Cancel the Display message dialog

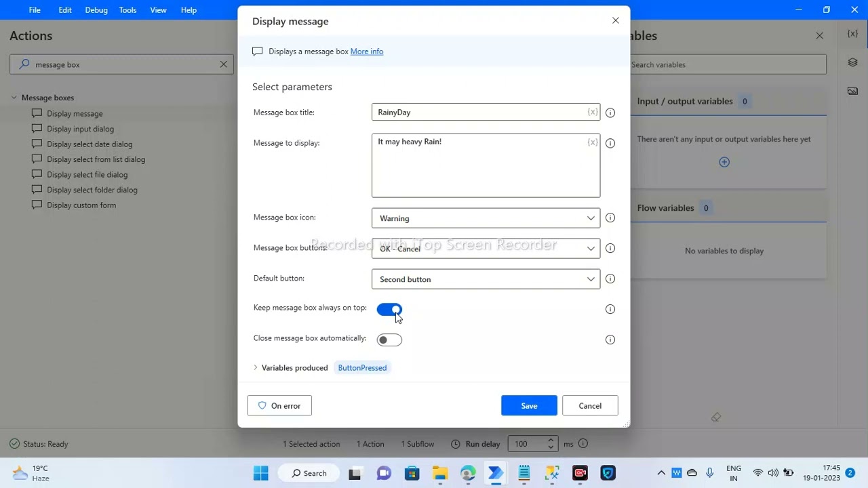click(x=590, y=406)
